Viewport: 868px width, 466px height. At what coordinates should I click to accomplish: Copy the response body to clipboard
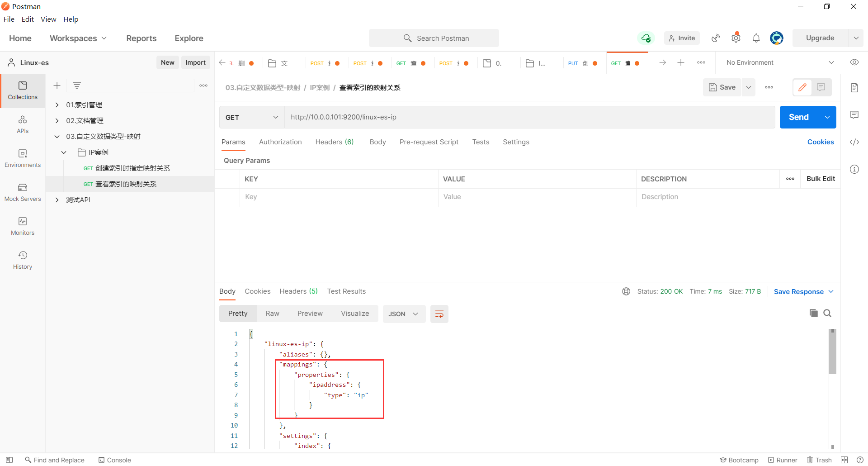point(814,313)
